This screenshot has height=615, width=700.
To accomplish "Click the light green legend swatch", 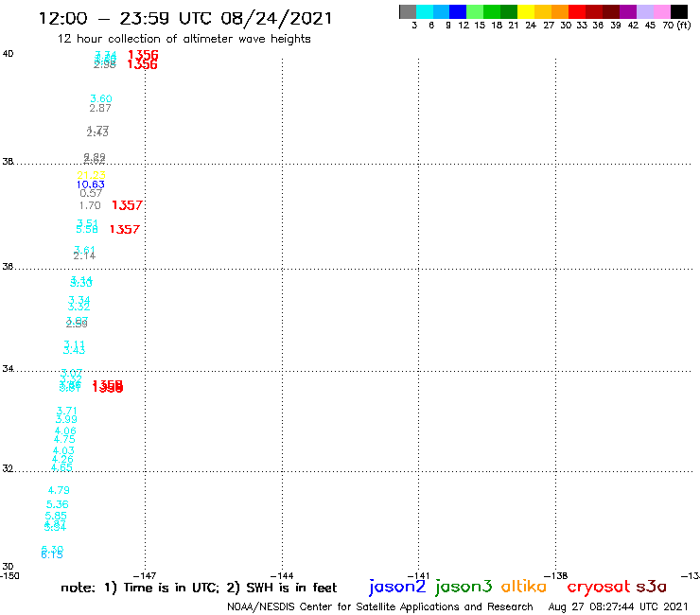I will pyautogui.click(x=475, y=11).
